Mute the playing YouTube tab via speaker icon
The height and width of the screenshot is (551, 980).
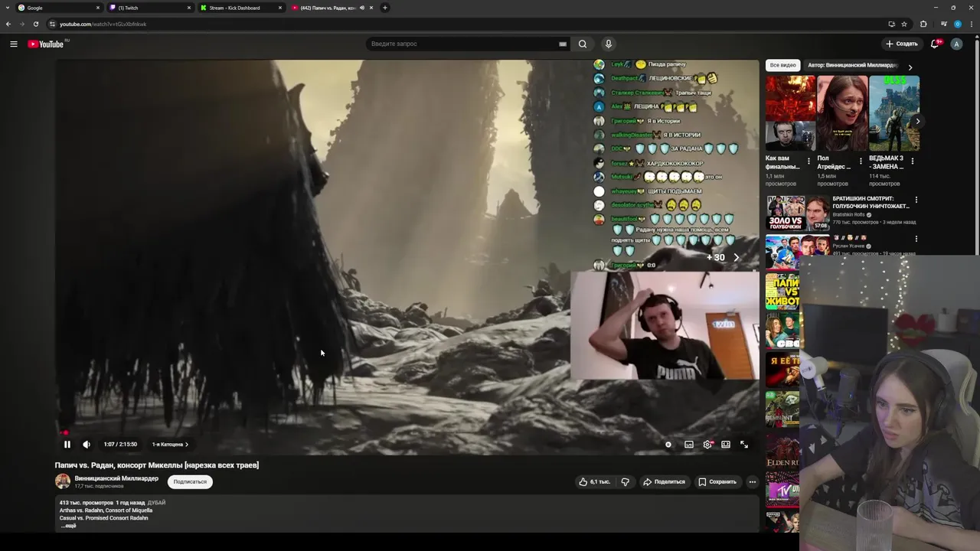coord(362,8)
